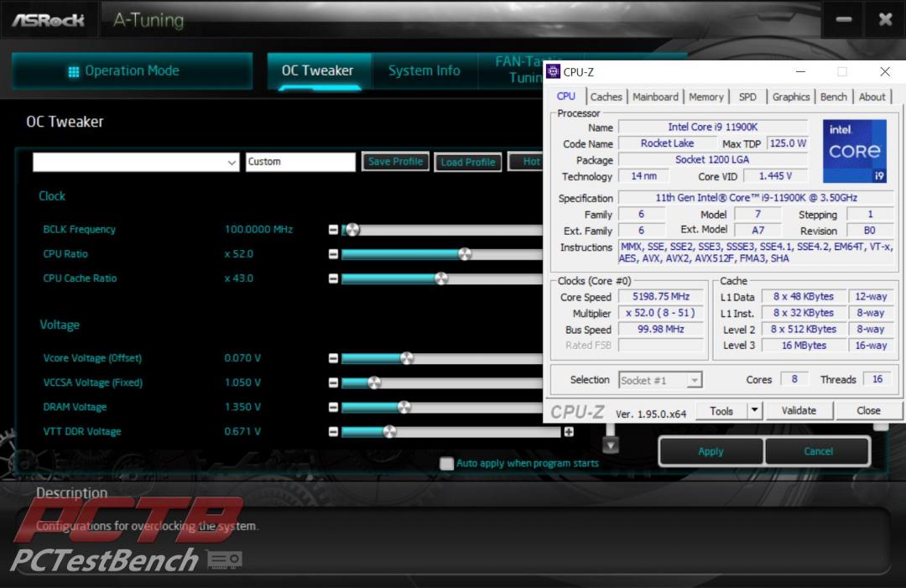Click the Custom profile name field

click(300, 162)
